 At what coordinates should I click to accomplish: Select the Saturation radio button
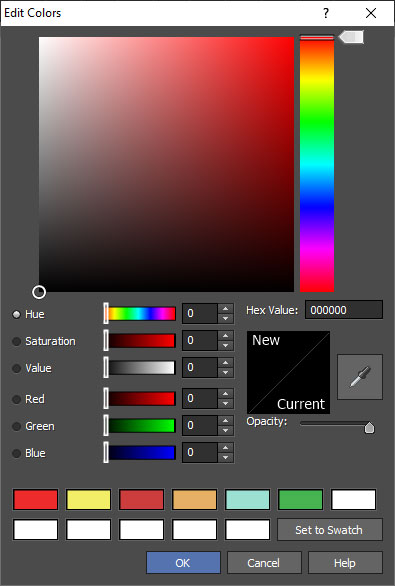point(16,341)
